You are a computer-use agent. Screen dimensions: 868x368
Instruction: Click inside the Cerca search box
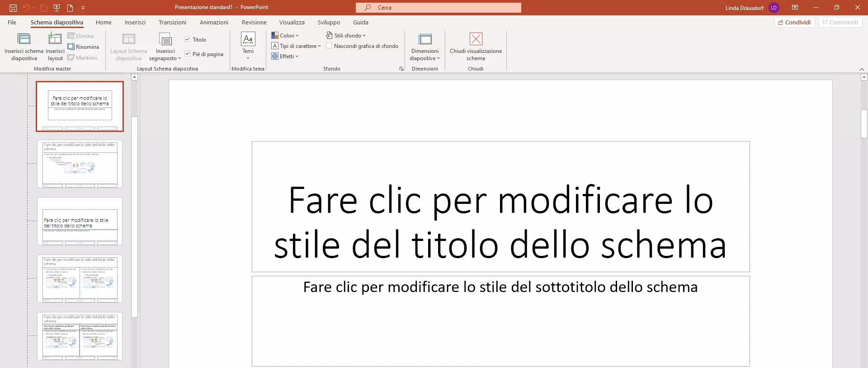(438, 8)
